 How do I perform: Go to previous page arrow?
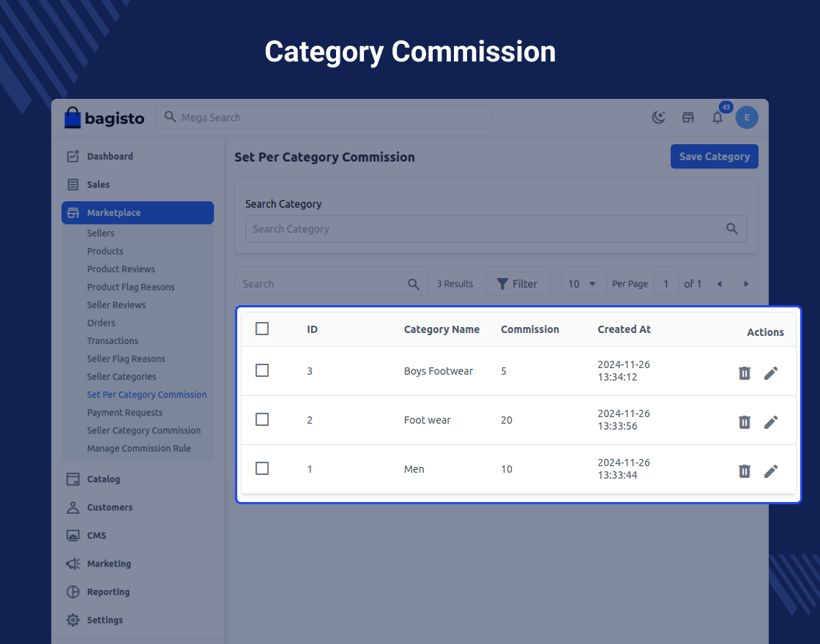click(x=720, y=284)
